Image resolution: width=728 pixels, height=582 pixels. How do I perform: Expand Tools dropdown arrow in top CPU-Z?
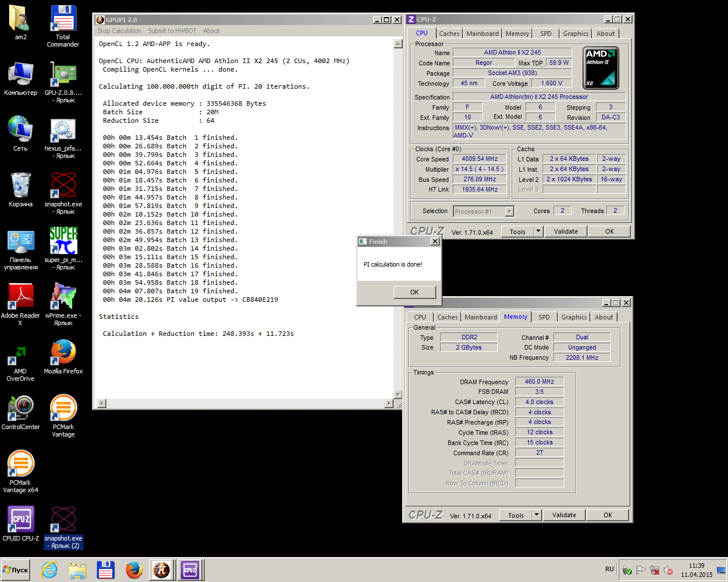tap(538, 231)
